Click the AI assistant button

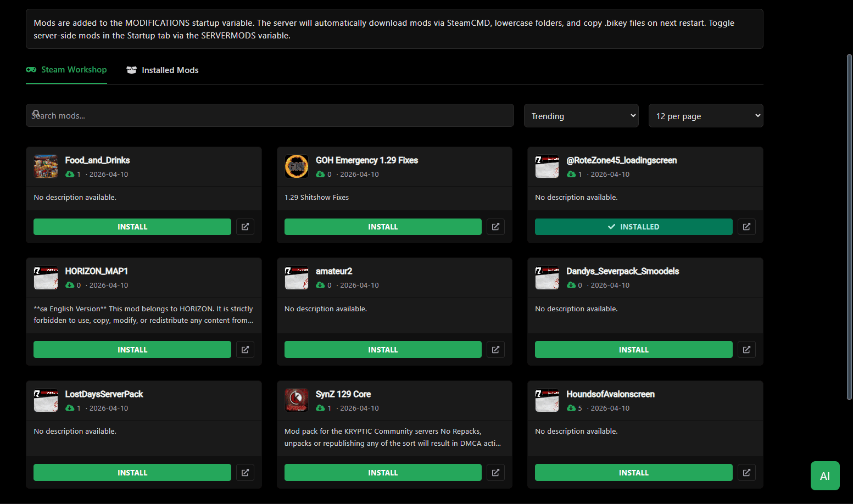click(825, 475)
